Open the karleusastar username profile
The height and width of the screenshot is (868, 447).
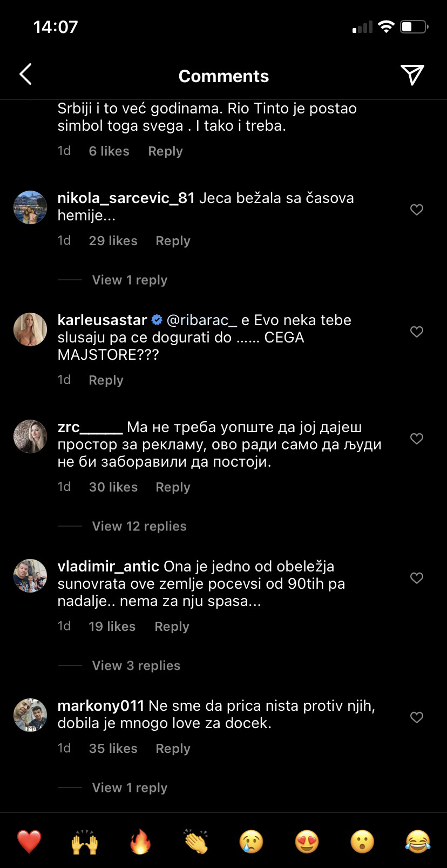click(102, 320)
